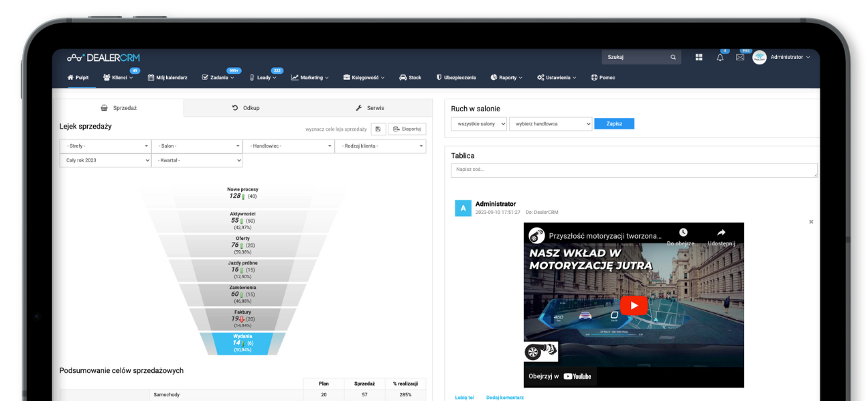Click the '285%' realization cell

pyautogui.click(x=405, y=395)
